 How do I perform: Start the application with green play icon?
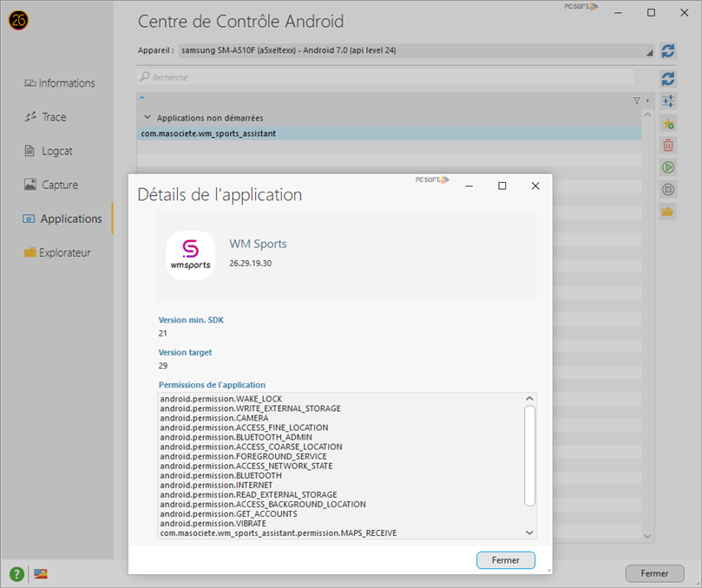click(667, 167)
